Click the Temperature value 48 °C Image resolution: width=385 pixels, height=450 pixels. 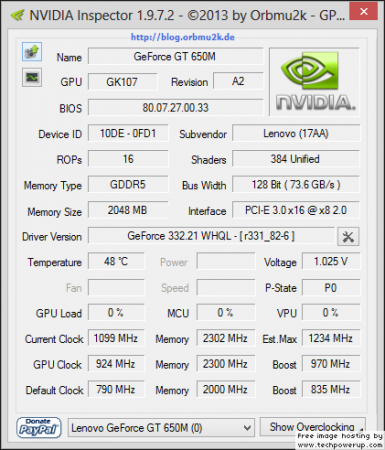pyautogui.click(x=116, y=261)
